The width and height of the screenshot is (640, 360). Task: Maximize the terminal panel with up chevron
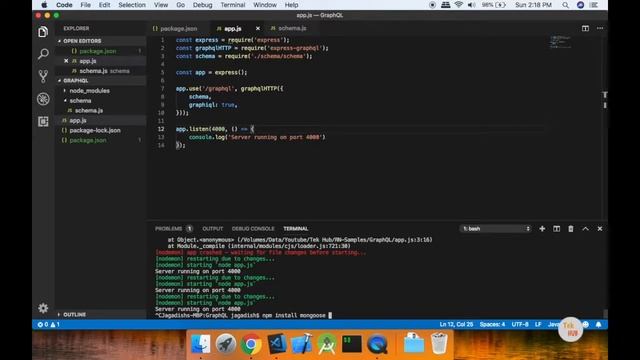click(x=585, y=229)
